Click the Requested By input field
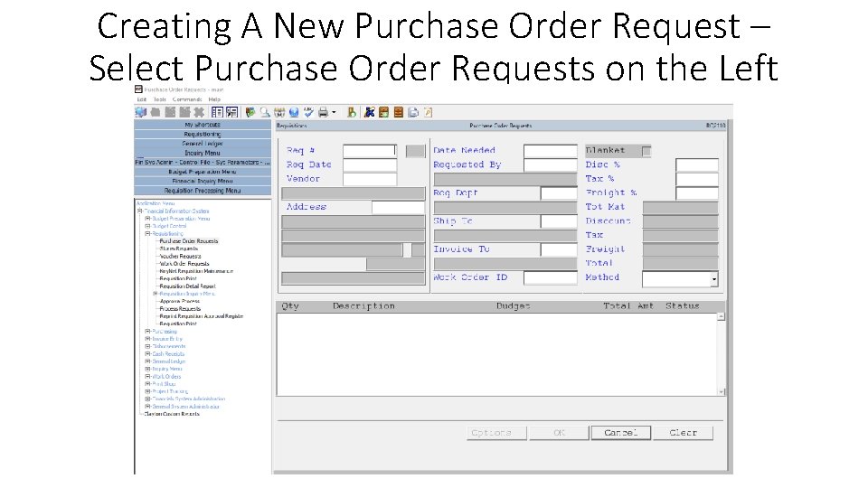This screenshot has width=868, height=488. tap(551, 164)
